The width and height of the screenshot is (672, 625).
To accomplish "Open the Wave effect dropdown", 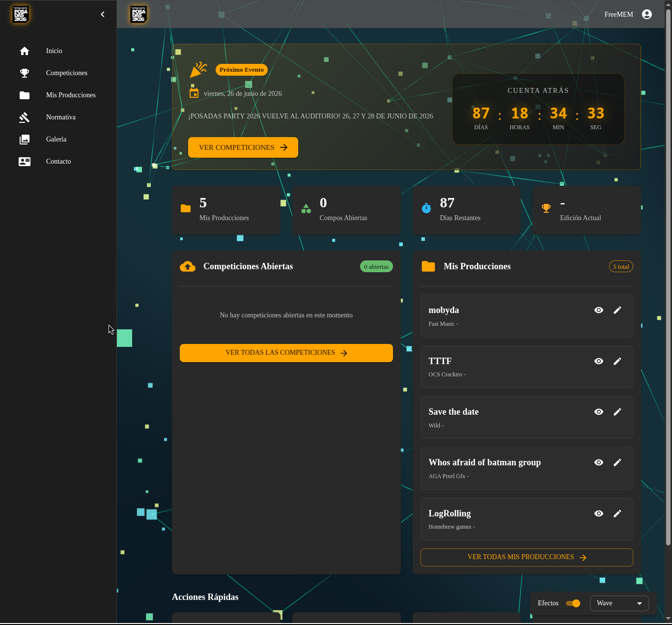I will tap(619, 603).
